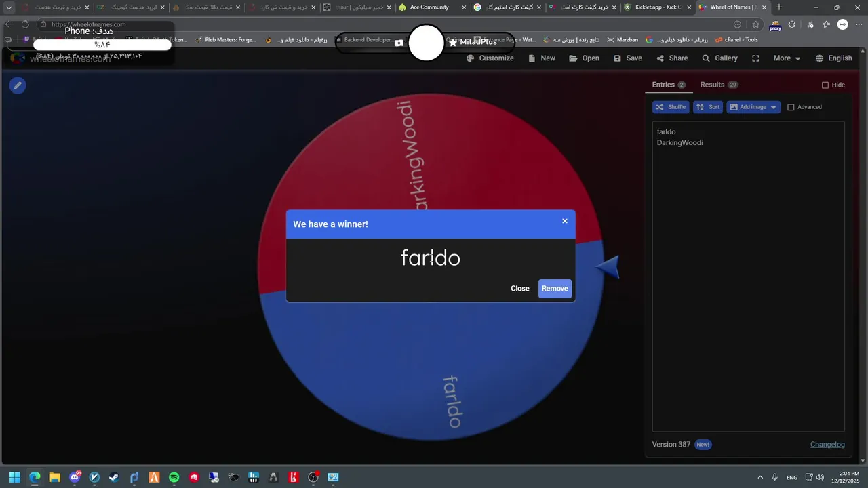Open File Explorer from taskbar

click(54, 477)
